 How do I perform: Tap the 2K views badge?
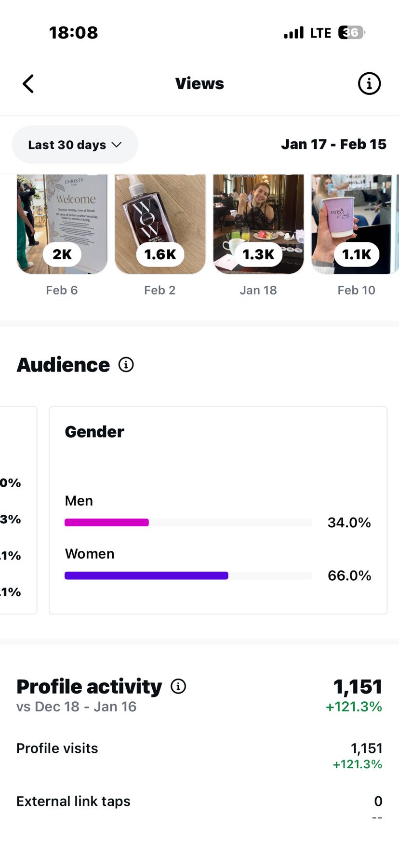(62, 254)
